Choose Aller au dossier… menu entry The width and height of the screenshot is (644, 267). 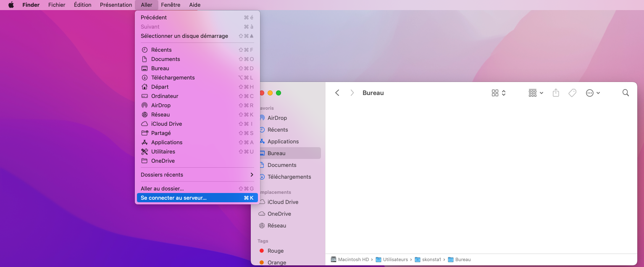click(162, 189)
